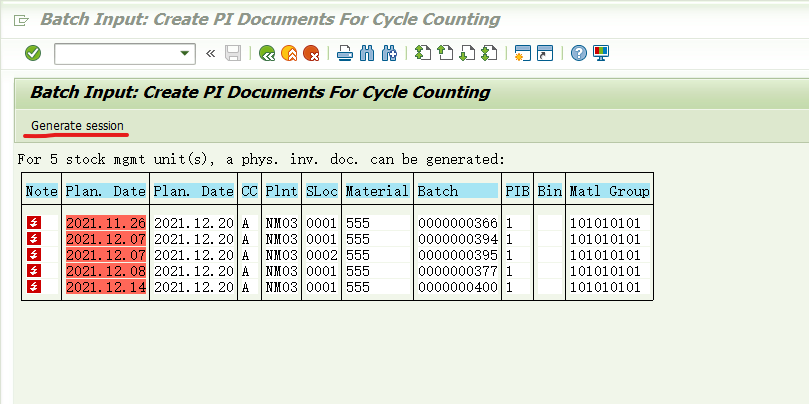The height and width of the screenshot is (404, 809).
Task: Open the menu icon beside the title
Action: coord(21,20)
